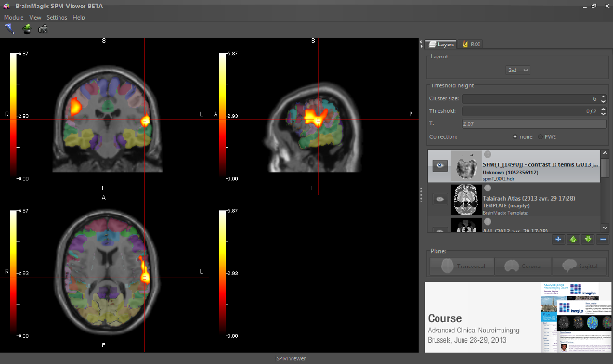613x364 pixels.
Task: Open the Help menu
Action: [79, 18]
